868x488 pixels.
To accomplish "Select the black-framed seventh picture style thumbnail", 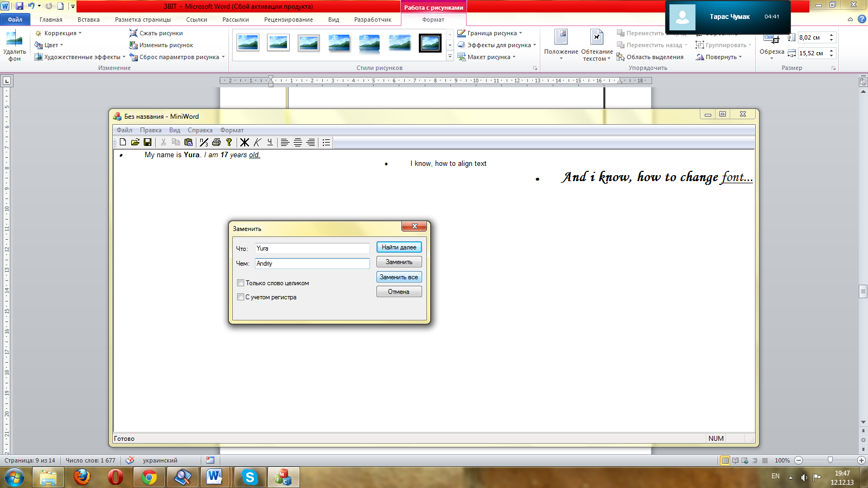I will tap(430, 43).
